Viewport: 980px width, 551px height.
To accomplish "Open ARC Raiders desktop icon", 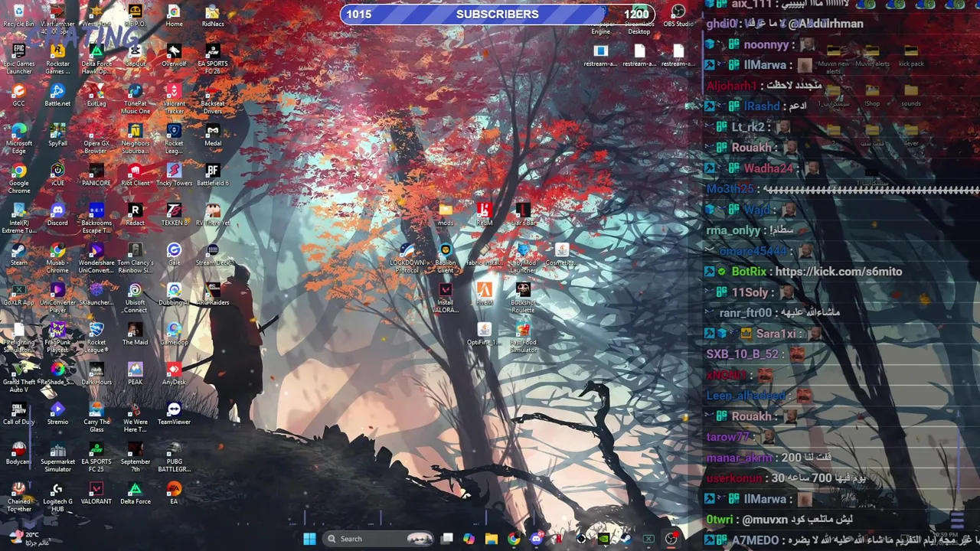I will (x=213, y=295).
